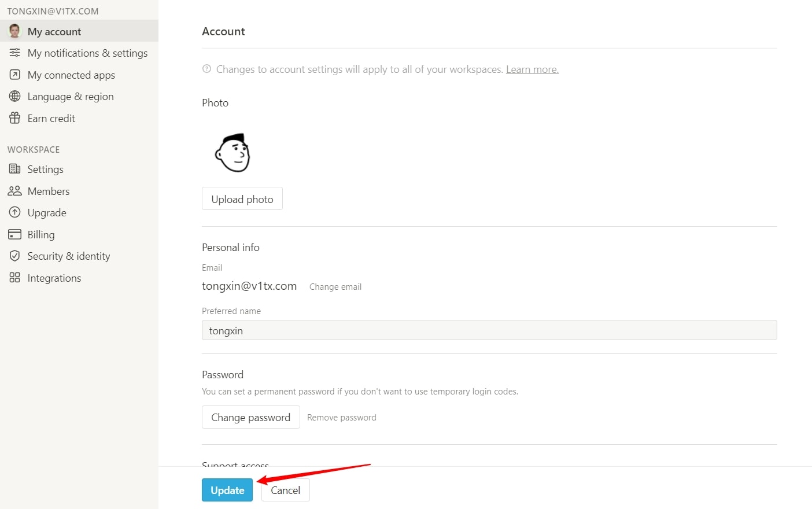Click the shield icon for Security & identity
The height and width of the screenshot is (509, 812).
(14, 256)
